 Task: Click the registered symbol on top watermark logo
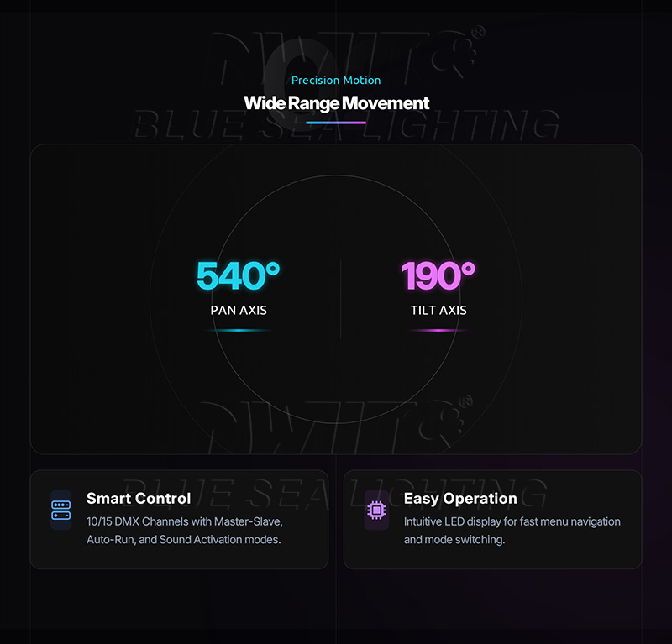[x=478, y=32]
